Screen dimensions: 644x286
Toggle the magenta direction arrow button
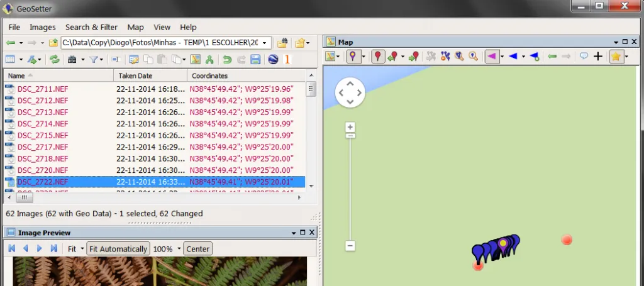(x=492, y=57)
